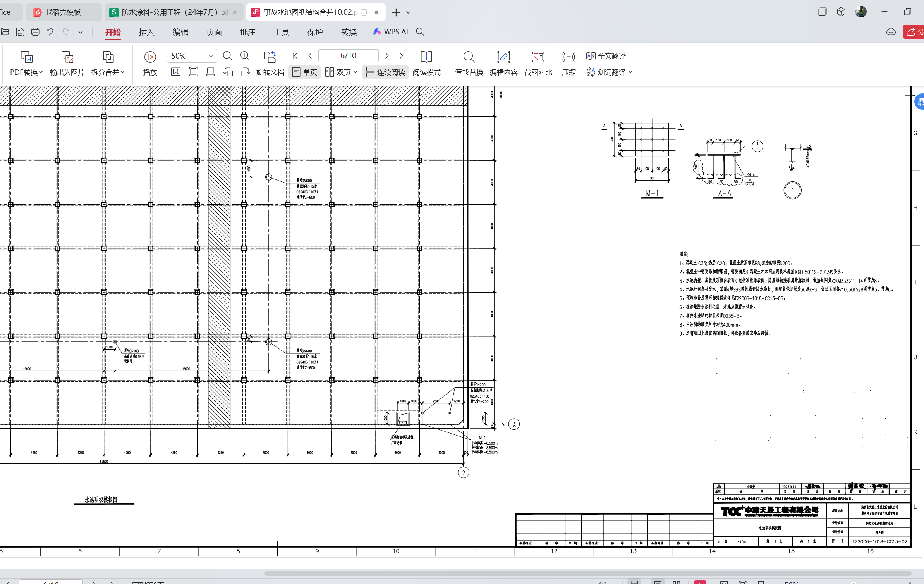Open the 50% zoom level combo box
The height and width of the screenshot is (584, 924).
click(x=192, y=56)
